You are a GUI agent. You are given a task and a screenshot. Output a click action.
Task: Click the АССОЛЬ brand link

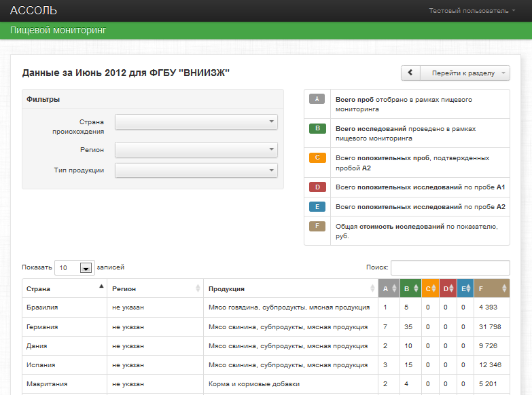pos(34,11)
